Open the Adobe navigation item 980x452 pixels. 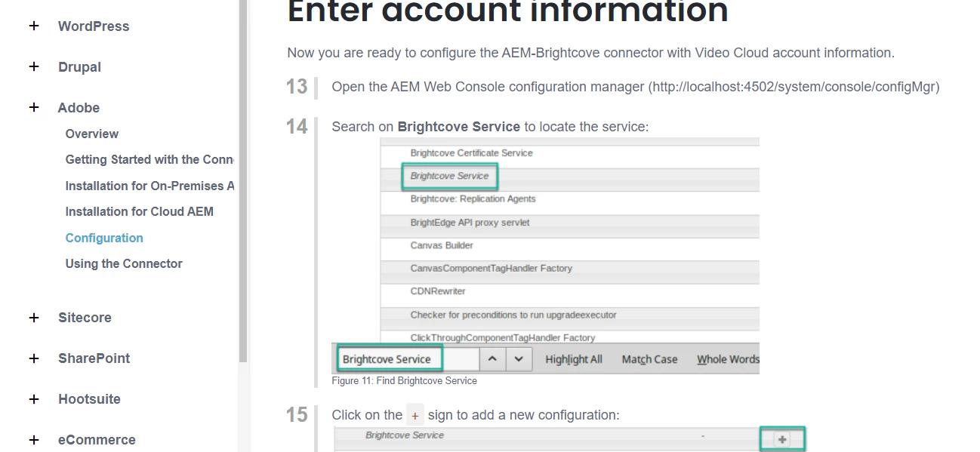point(79,108)
